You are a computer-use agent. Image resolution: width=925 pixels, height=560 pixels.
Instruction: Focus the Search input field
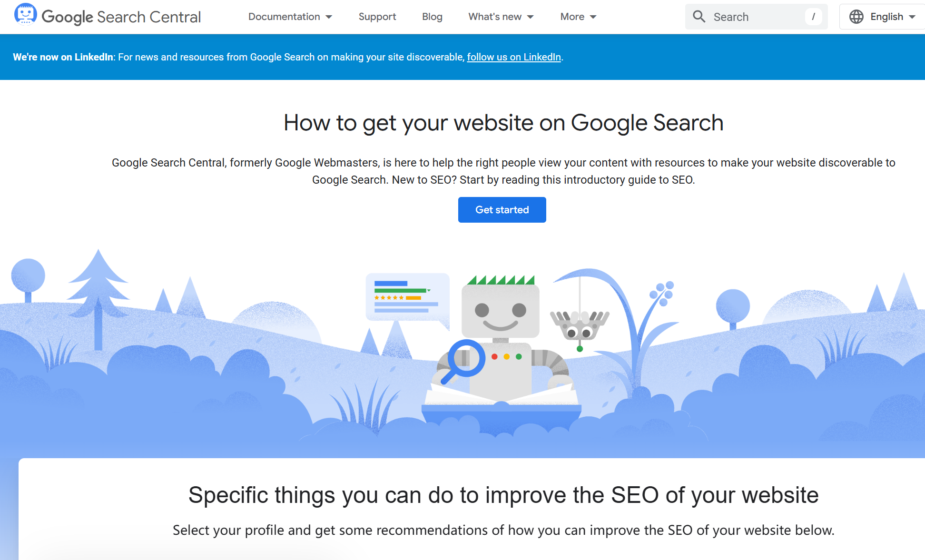pyautogui.click(x=757, y=17)
